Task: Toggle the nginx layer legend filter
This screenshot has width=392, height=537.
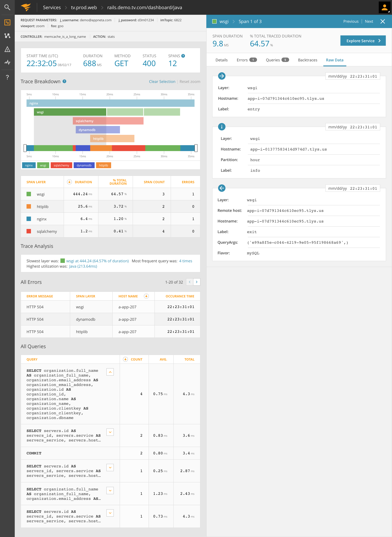Action: [x=29, y=165]
